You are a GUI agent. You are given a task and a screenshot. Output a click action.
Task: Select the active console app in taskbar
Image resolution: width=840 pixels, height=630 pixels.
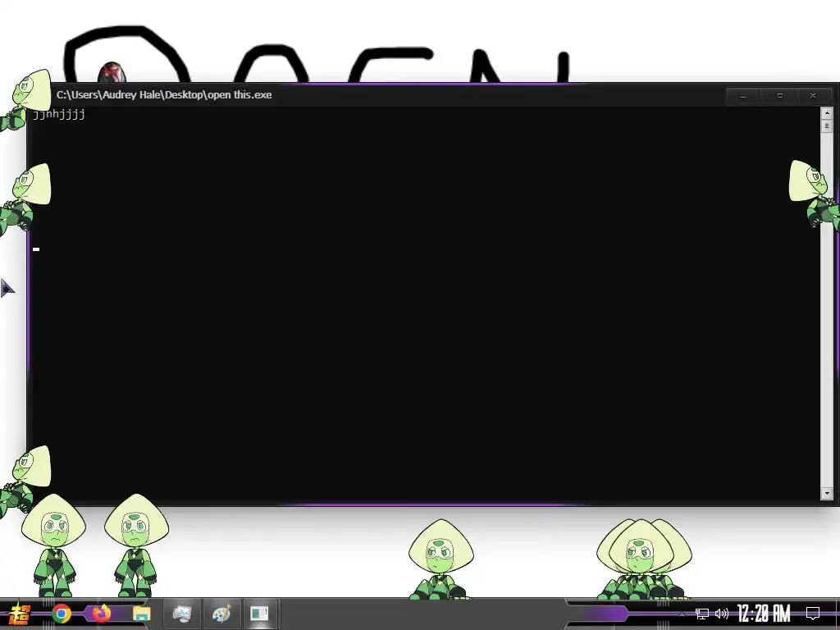260,614
